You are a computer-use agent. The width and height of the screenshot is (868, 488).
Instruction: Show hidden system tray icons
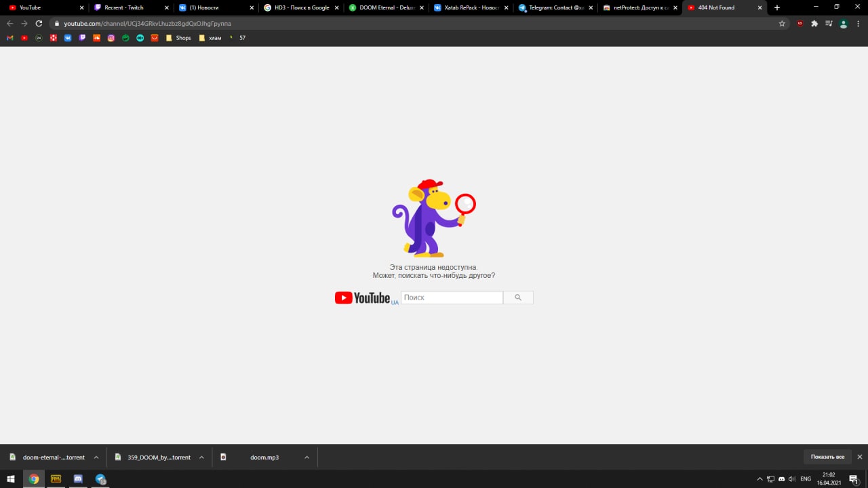click(759, 479)
